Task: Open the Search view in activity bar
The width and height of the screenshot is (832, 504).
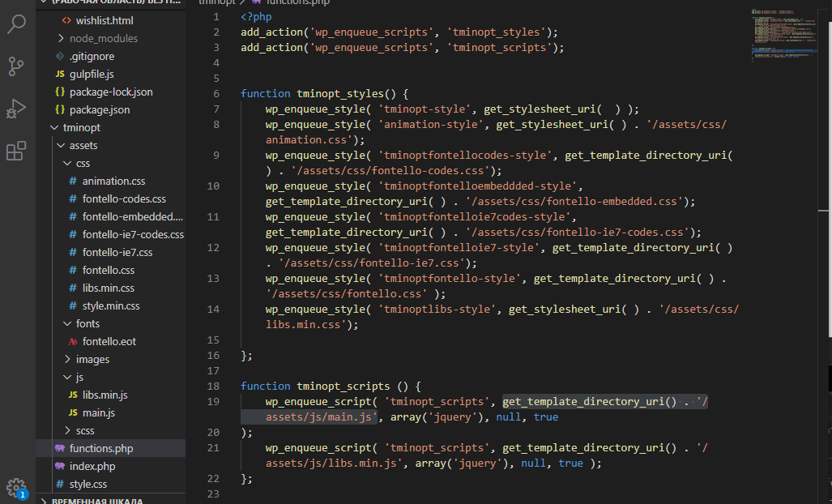Action: [x=16, y=23]
